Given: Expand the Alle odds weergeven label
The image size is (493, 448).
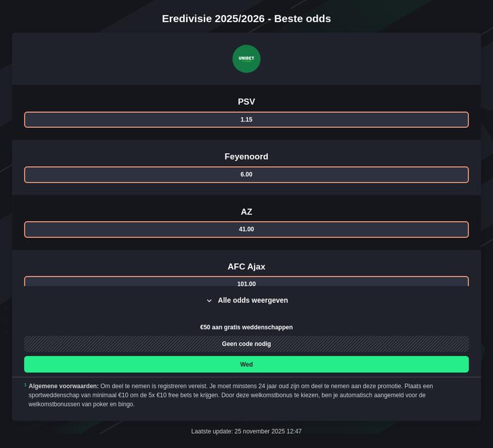Looking at the screenshot, I should pyautogui.click(x=253, y=300).
